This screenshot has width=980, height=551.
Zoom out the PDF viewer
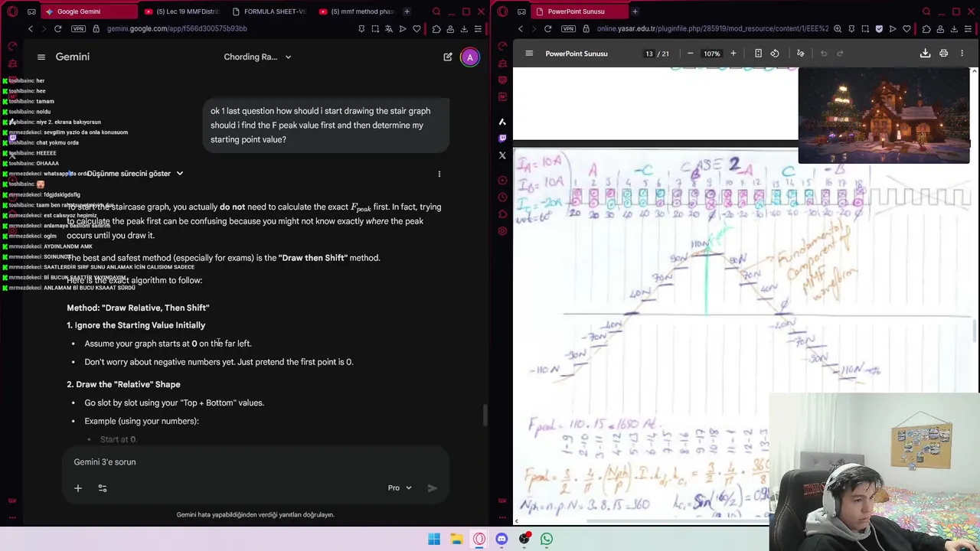(x=690, y=54)
